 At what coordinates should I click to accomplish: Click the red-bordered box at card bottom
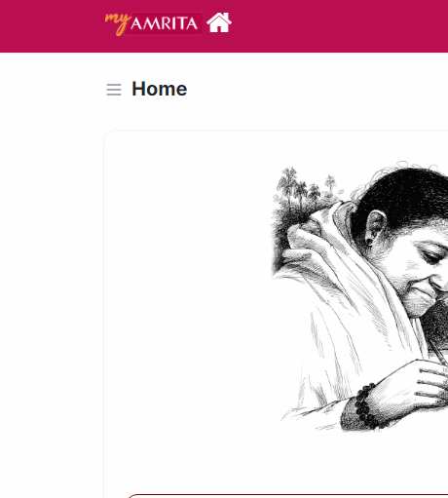288,496
